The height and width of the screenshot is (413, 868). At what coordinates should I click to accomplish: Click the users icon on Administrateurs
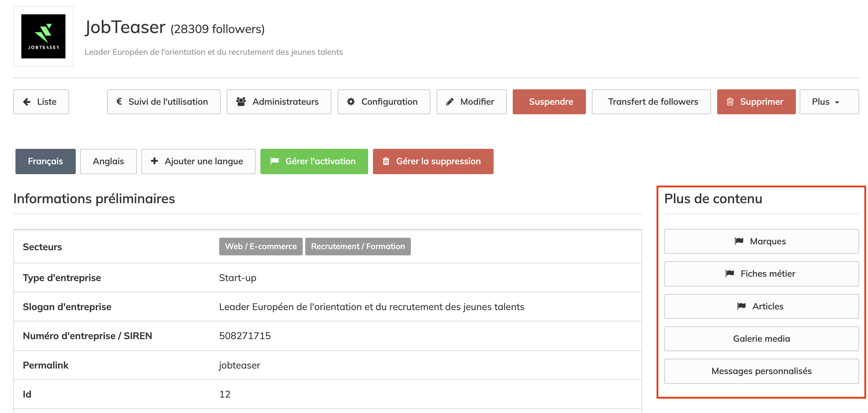(241, 102)
